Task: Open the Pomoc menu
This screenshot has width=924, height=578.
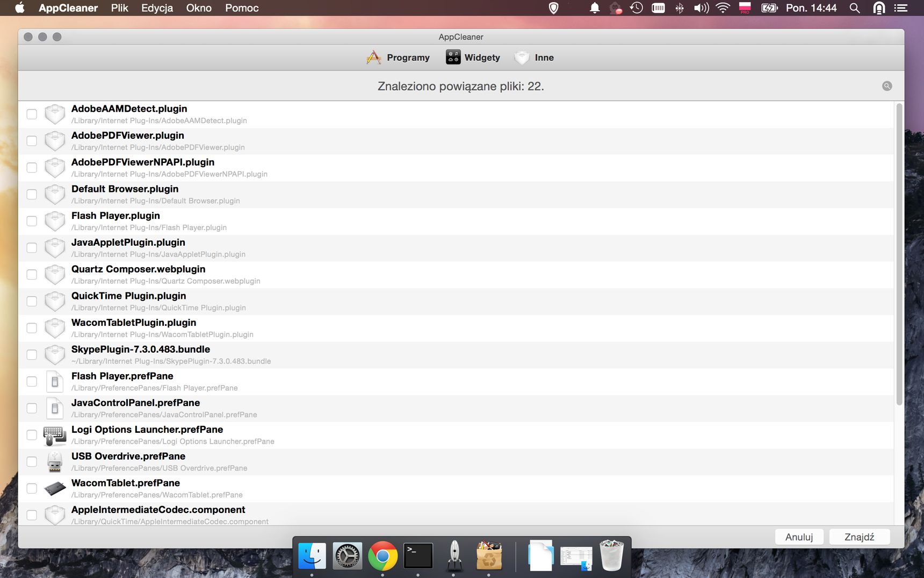Action: (242, 8)
